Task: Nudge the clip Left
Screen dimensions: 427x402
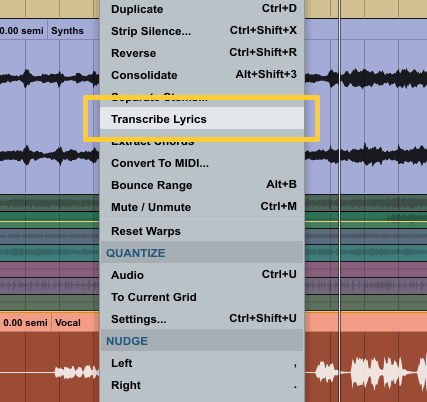Action: [202, 363]
